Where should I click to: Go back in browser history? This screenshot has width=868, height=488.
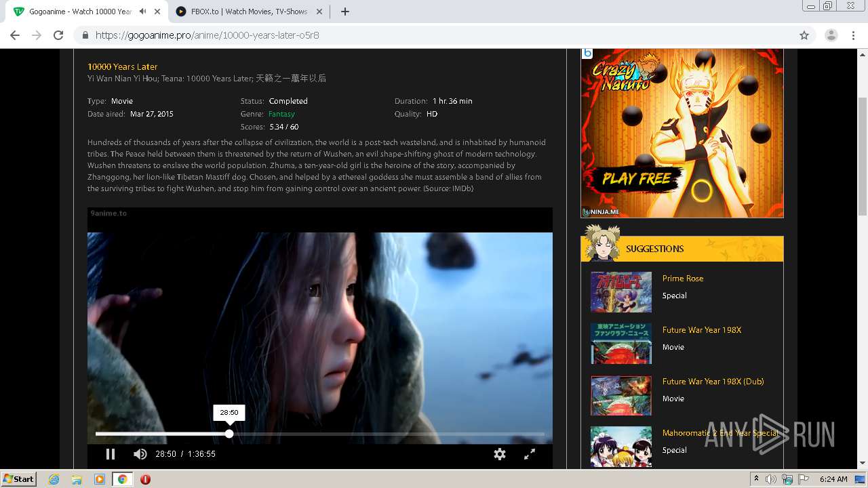click(15, 35)
